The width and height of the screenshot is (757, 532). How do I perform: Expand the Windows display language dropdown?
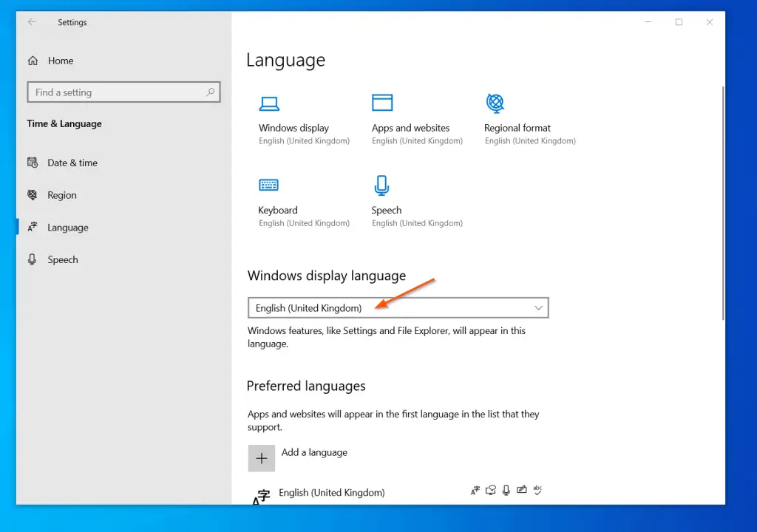pyautogui.click(x=539, y=307)
